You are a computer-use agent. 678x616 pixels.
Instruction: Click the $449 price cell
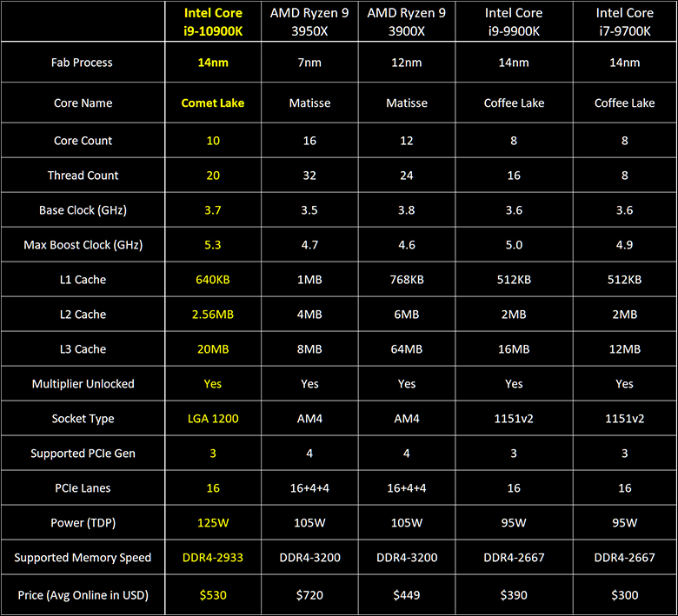tap(407, 595)
